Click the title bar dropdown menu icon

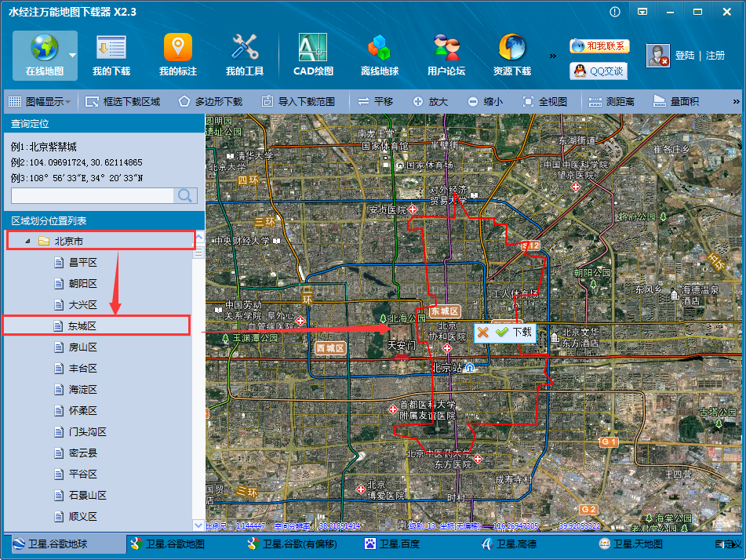[642, 12]
